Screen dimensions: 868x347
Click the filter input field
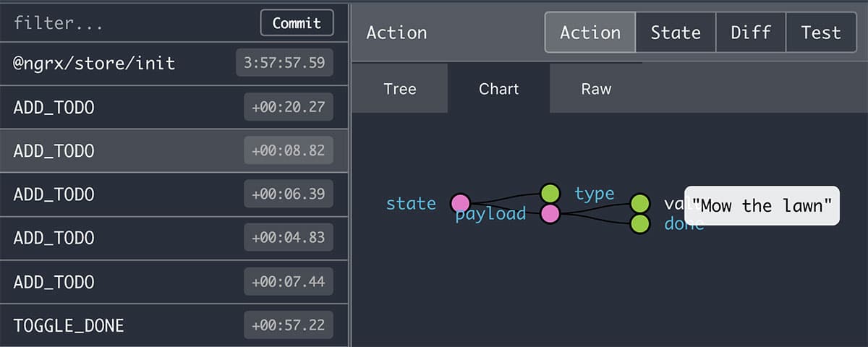pyautogui.click(x=130, y=23)
